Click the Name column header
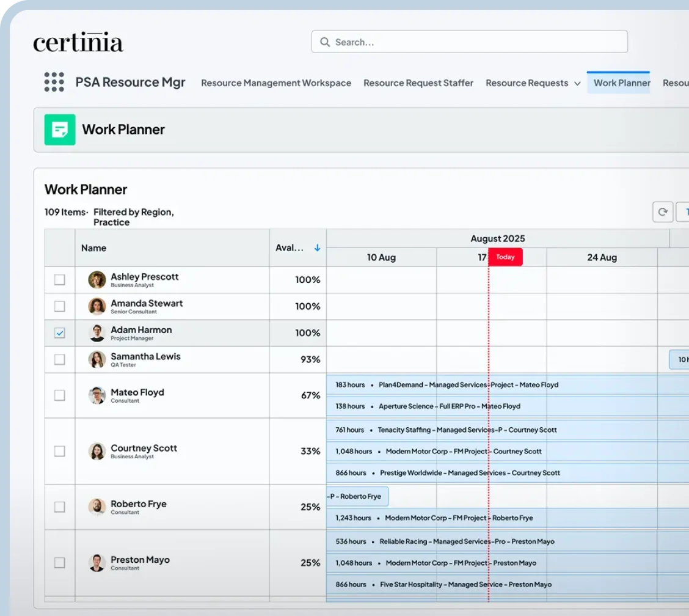Viewport: 689px width, 616px height. coord(94,248)
